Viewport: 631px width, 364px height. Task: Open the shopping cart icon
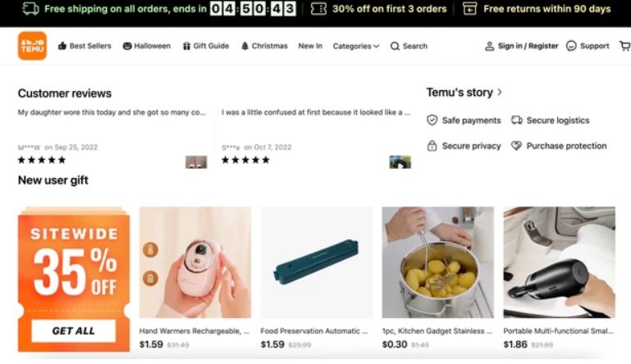[x=624, y=46]
